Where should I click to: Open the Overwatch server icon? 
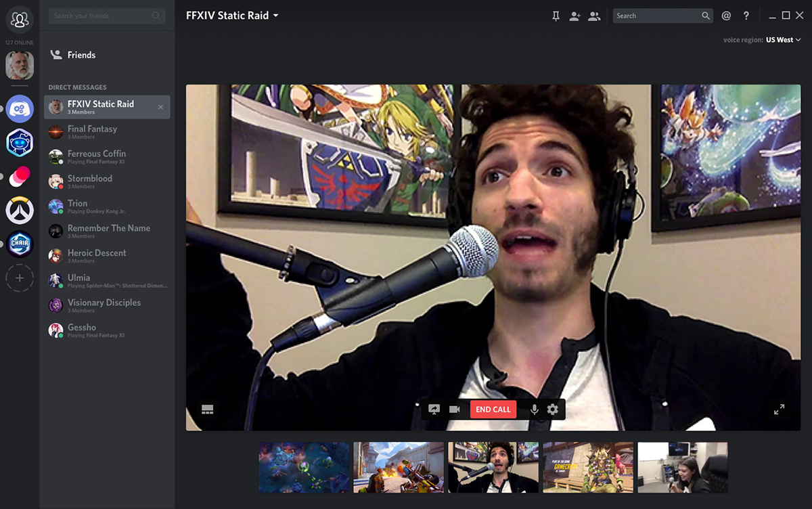tap(20, 211)
